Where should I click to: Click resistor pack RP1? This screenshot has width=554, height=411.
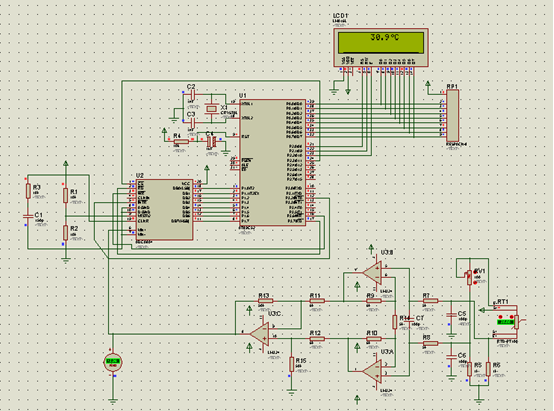point(453,116)
